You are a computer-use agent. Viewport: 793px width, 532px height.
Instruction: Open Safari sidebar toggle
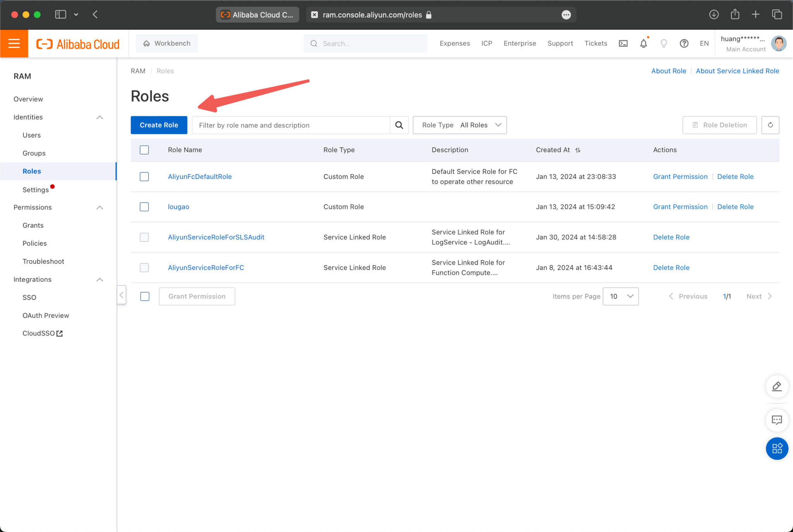pos(60,15)
